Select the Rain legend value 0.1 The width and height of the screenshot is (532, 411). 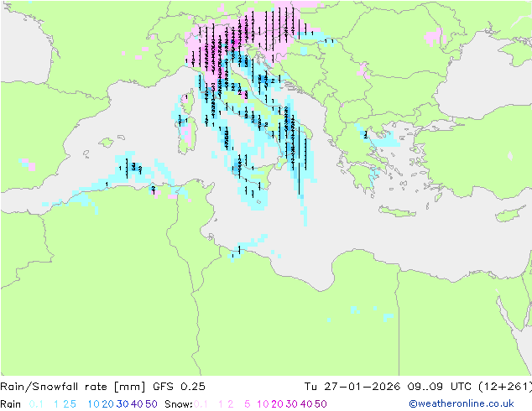tap(36, 404)
